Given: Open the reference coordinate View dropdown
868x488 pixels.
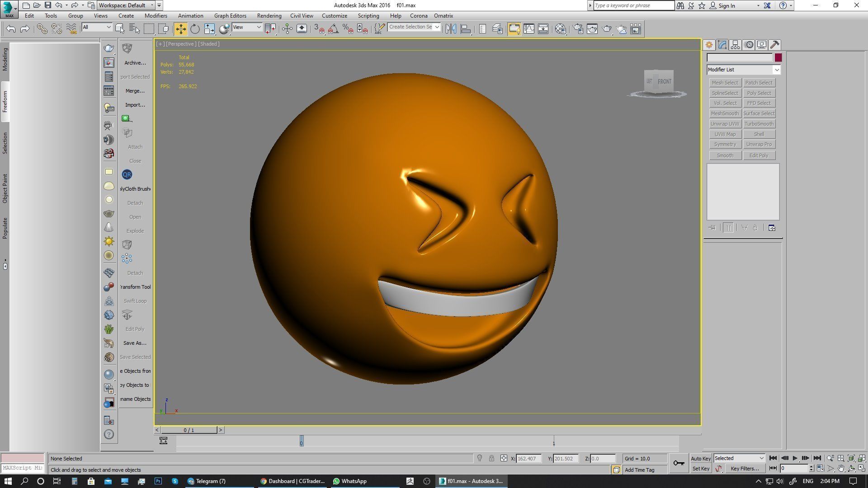Looking at the screenshot, I should pos(247,28).
